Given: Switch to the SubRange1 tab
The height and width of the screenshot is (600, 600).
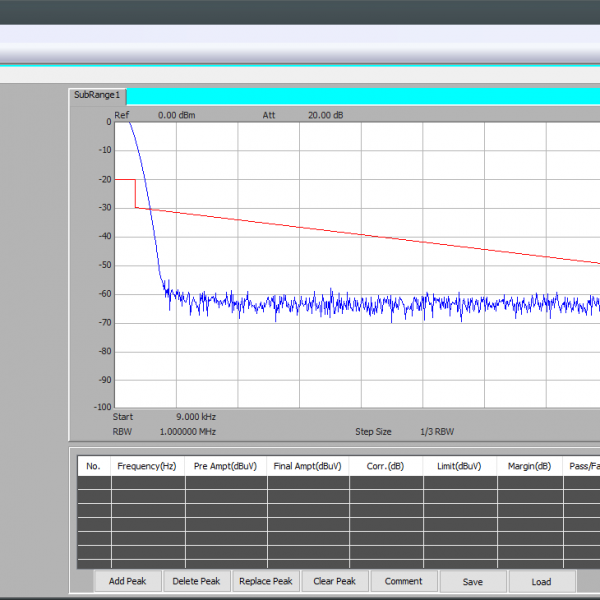Looking at the screenshot, I should pos(97,95).
